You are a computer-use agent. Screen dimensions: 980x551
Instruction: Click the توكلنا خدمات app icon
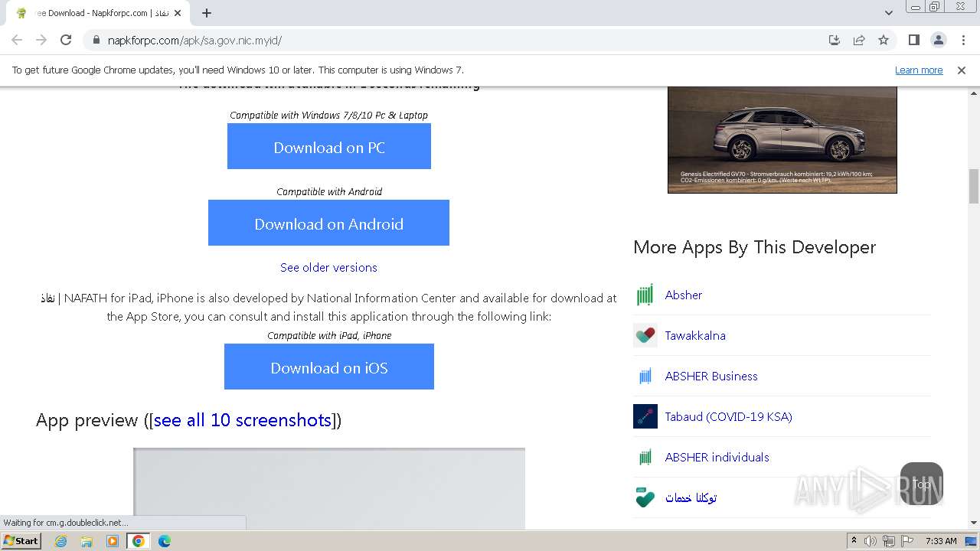tap(645, 497)
